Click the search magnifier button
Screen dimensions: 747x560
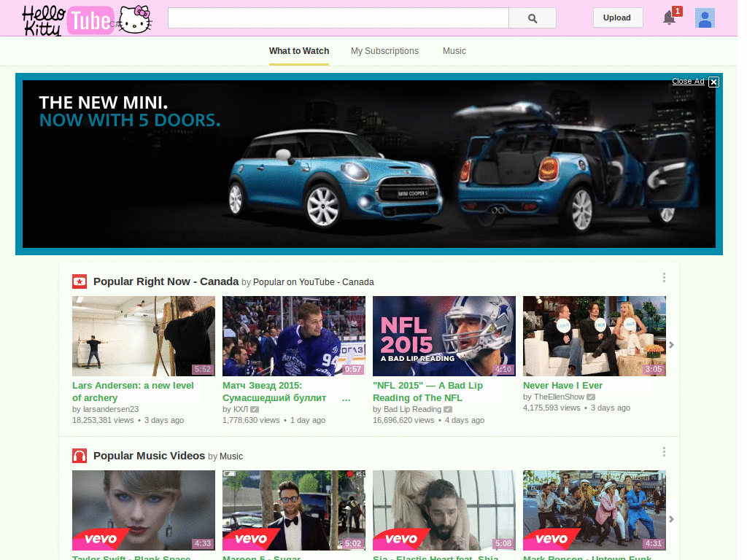point(532,18)
